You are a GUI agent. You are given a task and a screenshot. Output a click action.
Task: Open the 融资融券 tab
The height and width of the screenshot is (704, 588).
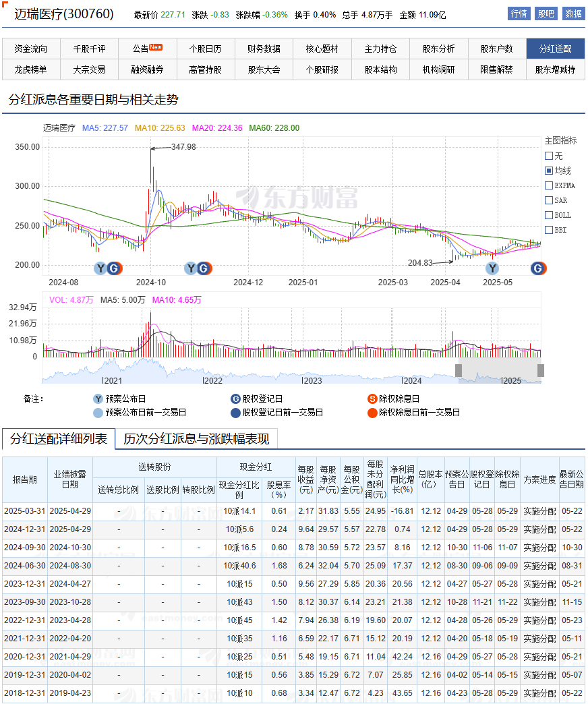pos(148,69)
